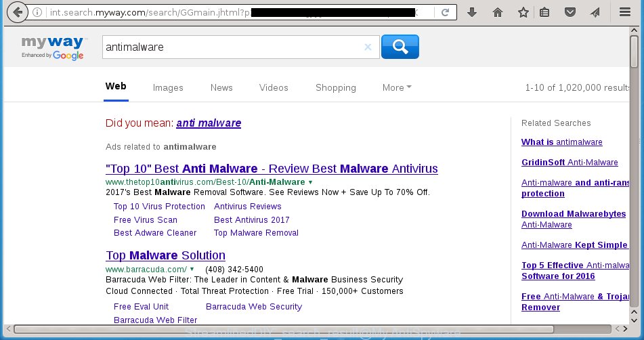Click the horizontal scrollbar thumb
The width and height of the screenshot is (644, 340).
[x=283, y=329]
